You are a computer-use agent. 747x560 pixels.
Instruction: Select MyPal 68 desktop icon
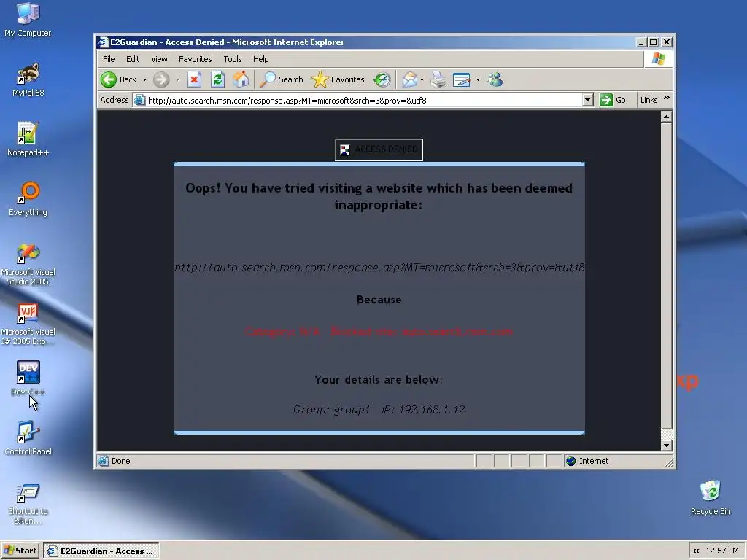click(x=28, y=80)
